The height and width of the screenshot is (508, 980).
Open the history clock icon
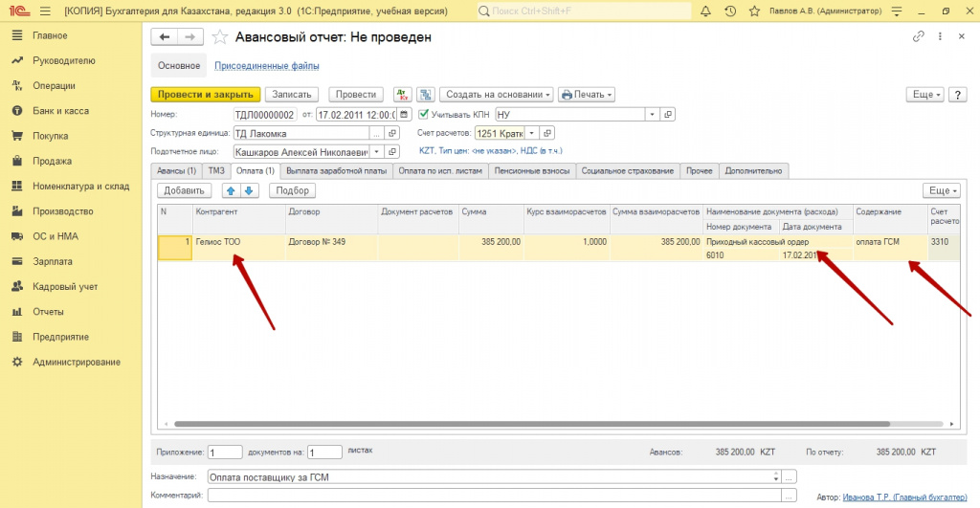[730, 11]
